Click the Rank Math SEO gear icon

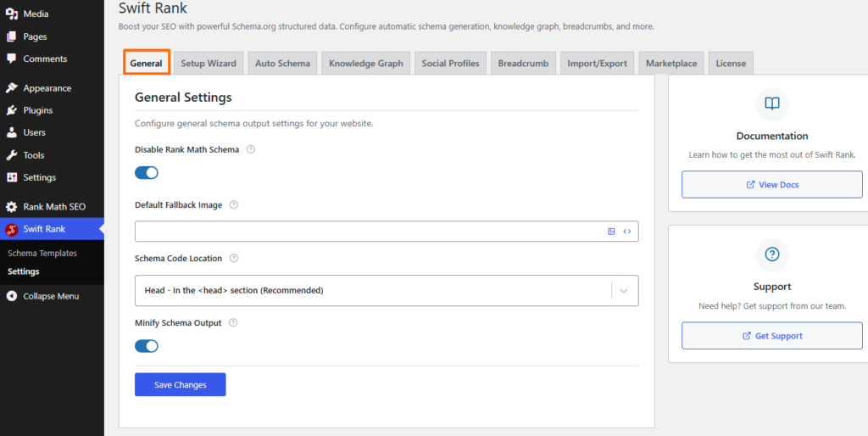12,207
